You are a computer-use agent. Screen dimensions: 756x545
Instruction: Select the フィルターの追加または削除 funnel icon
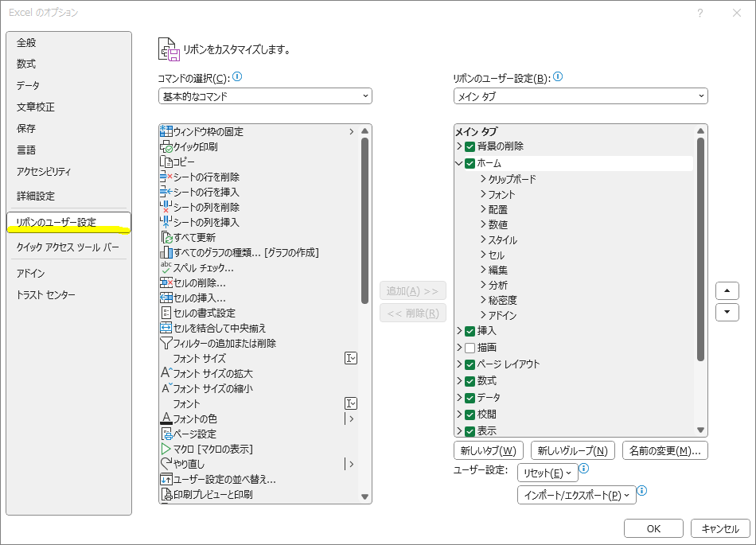click(166, 343)
